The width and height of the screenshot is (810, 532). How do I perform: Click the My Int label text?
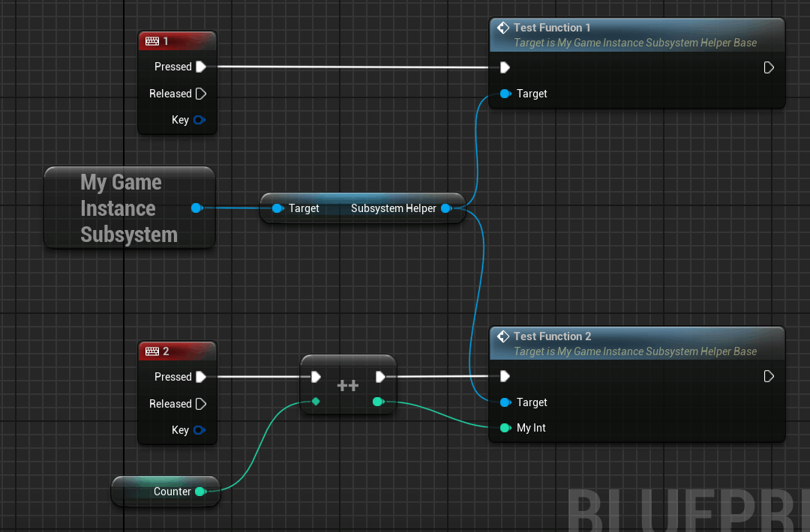click(531, 428)
